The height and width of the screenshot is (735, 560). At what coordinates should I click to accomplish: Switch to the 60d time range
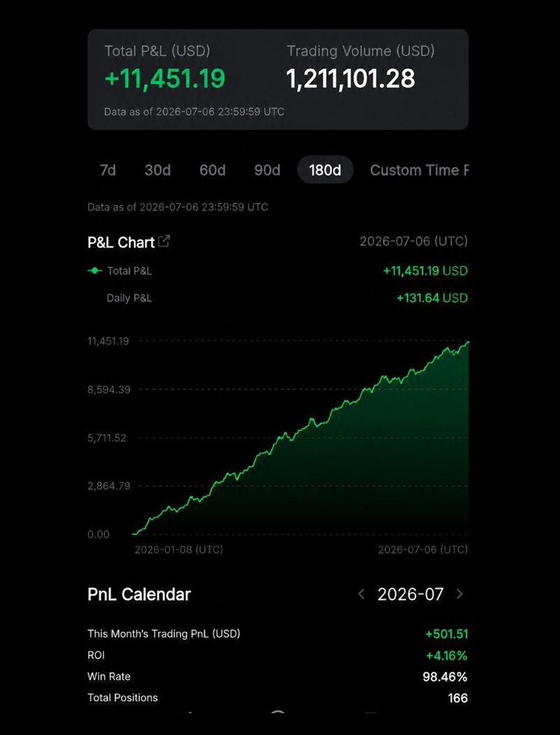tap(213, 171)
